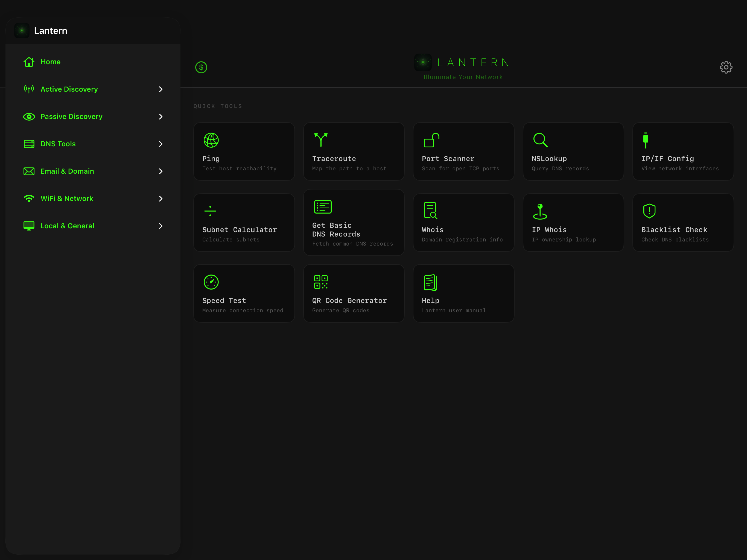Open the Help user manual card

(x=463, y=293)
